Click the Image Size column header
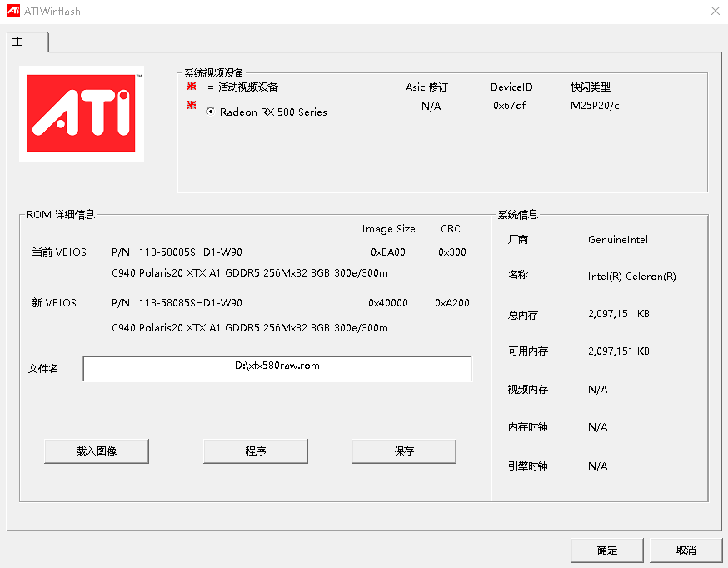Image resolution: width=728 pixels, height=568 pixels. point(389,229)
